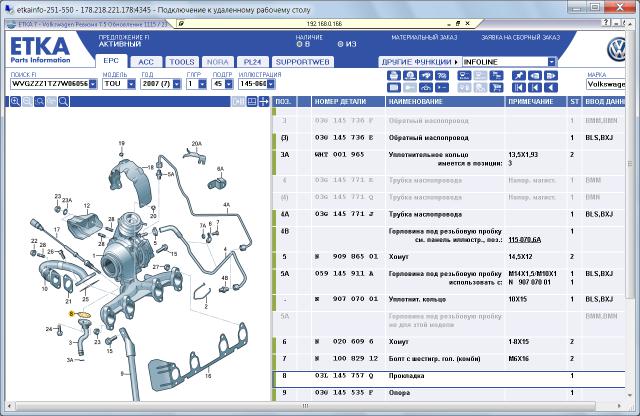Restore the inner 192.168.0.166 session bar
The width and height of the screenshot is (640, 416).
click(458, 24)
